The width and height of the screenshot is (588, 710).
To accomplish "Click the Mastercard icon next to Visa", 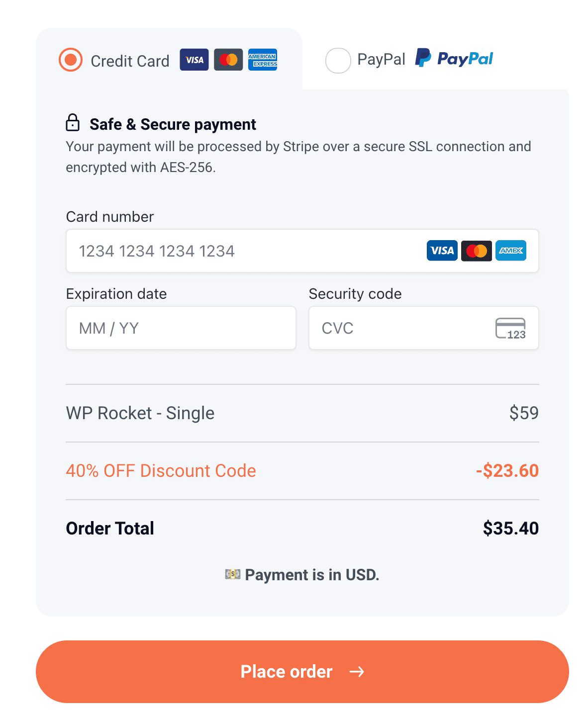I will point(228,59).
